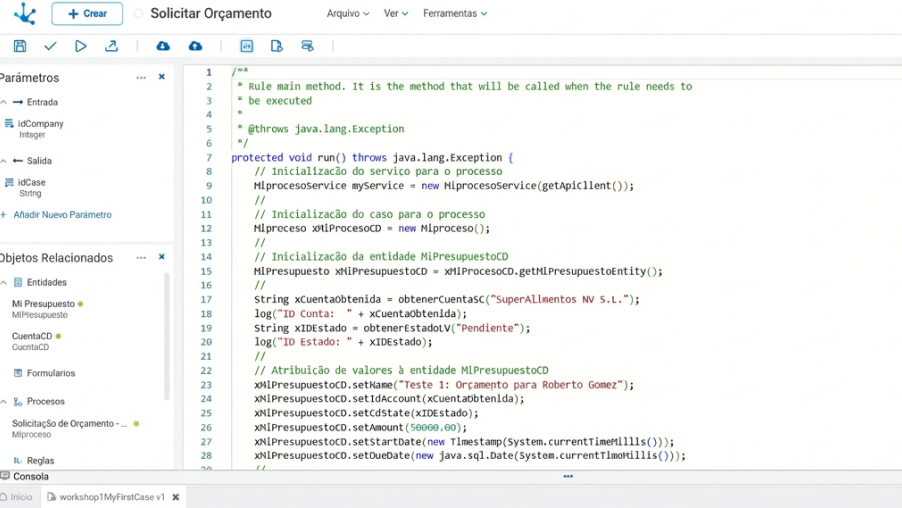This screenshot has width=902, height=508.
Task: Run the rule with the play icon
Action: [x=81, y=46]
